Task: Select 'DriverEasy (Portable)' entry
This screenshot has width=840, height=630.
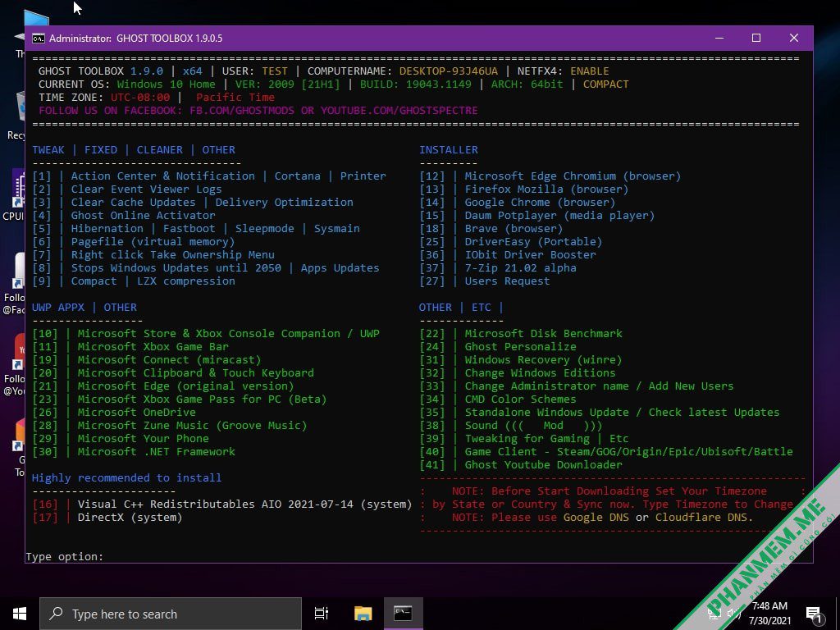Action: (511, 242)
